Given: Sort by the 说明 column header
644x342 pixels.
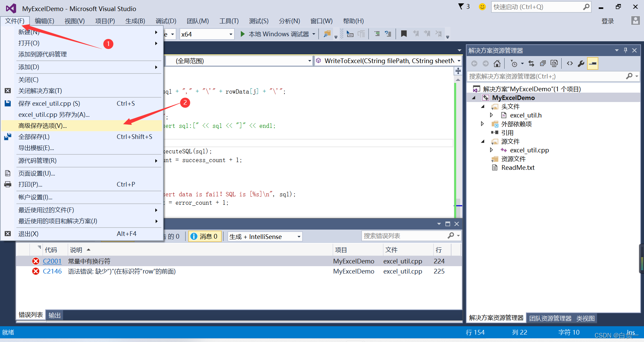Looking at the screenshot, I should 200,250.
